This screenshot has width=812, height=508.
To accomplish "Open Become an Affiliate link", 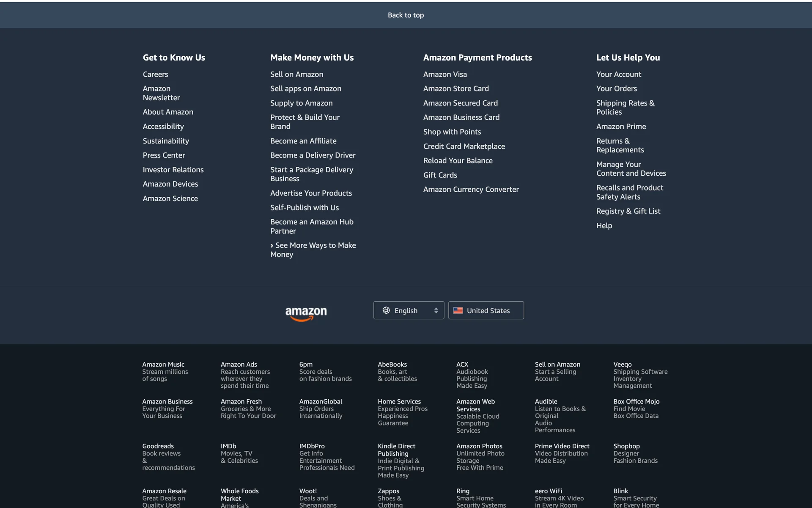I will [303, 141].
